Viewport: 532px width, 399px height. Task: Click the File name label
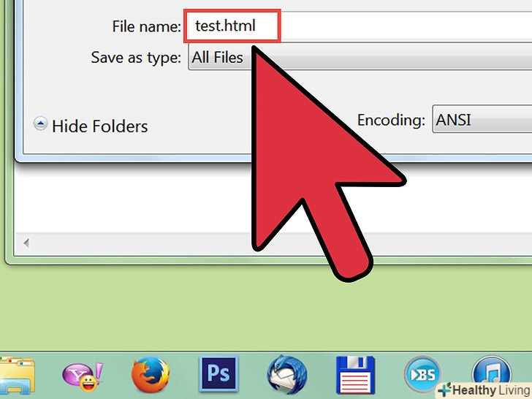147,26
